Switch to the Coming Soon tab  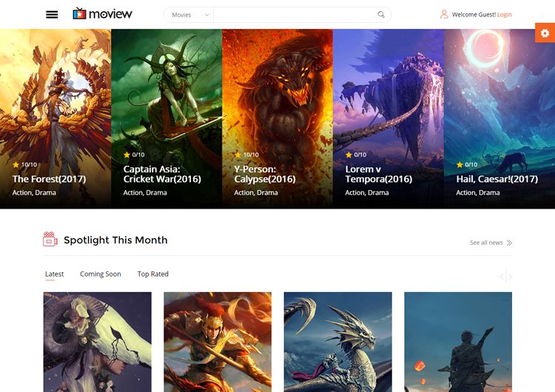pyautogui.click(x=101, y=274)
